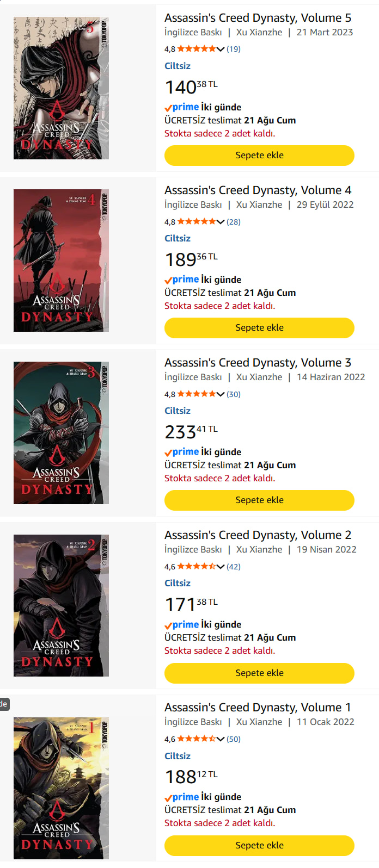The height and width of the screenshot is (868, 379).
Task: Add Volume 2 to cart with Sepete ekle
Action: click(259, 673)
